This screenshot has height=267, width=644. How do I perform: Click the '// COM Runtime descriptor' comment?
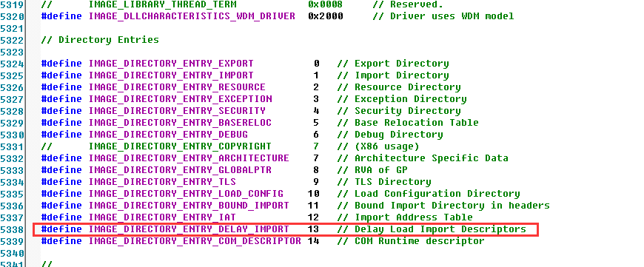coord(411,241)
